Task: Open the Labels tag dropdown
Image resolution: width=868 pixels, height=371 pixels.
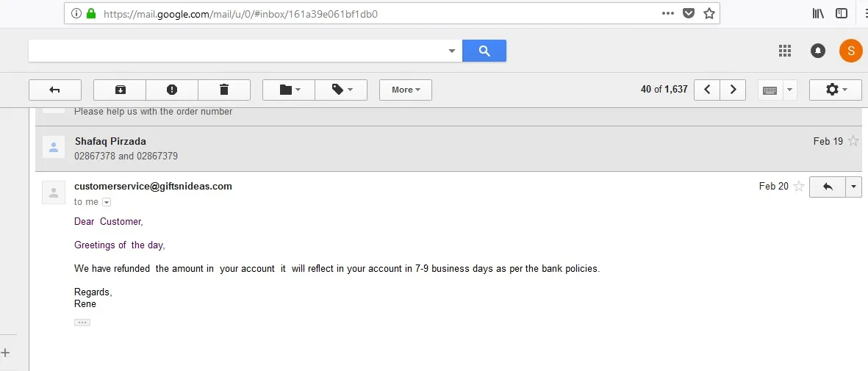Action: [x=341, y=90]
